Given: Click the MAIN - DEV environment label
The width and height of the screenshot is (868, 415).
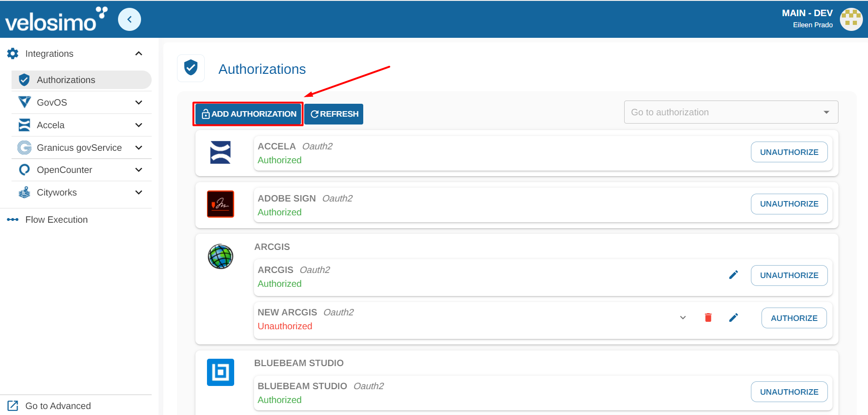Looking at the screenshot, I should pos(807,13).
